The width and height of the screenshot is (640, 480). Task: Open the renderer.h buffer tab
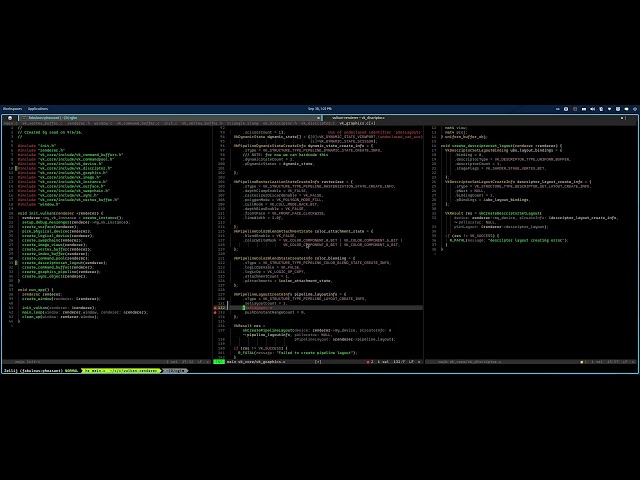(x=78, y=123)
